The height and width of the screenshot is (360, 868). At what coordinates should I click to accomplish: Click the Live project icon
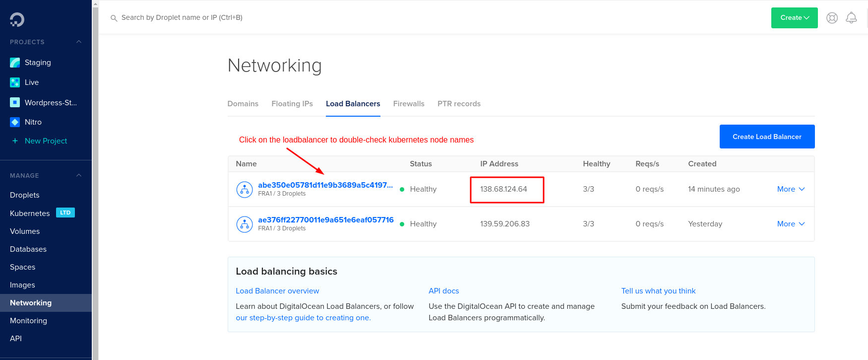[x=15, y=82]
